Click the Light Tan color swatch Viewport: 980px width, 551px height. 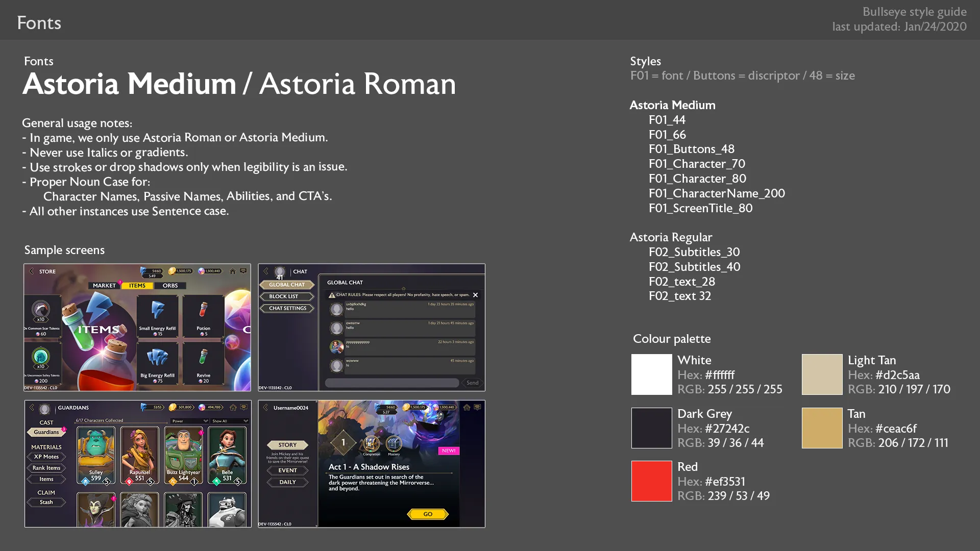[x=822, y=374]
